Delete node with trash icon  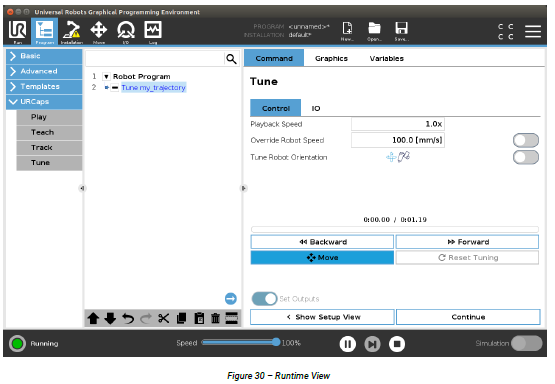point(216,319)
